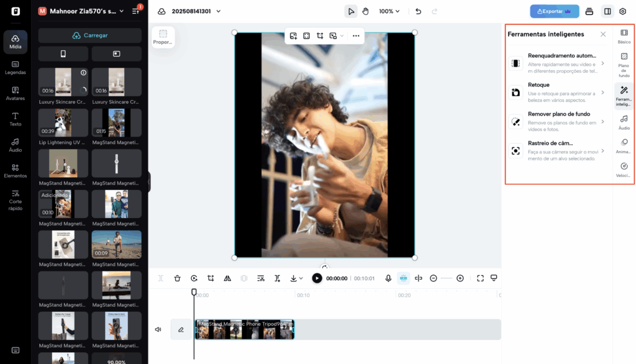Zoom in the timeline with plus button
636x364 pixels.
click(460, 278)
